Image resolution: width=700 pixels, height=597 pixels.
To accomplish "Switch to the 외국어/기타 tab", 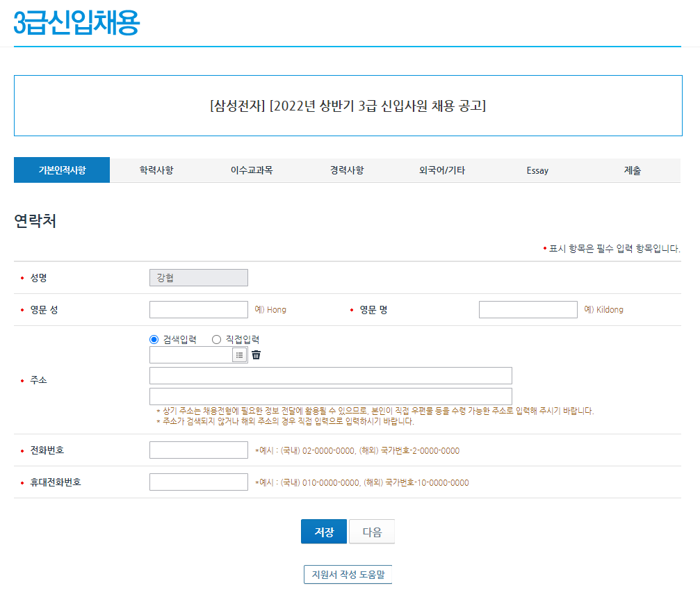I will [442, 170].
